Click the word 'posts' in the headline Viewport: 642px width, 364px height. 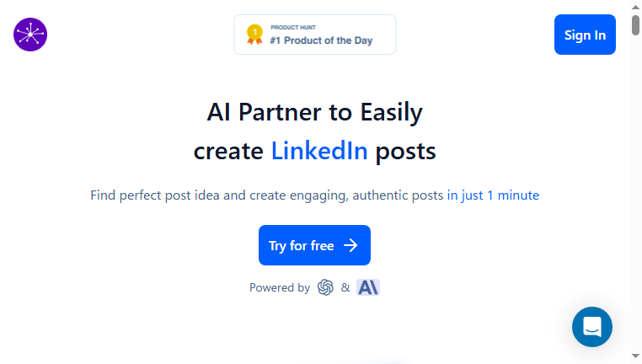pos(405,152)
